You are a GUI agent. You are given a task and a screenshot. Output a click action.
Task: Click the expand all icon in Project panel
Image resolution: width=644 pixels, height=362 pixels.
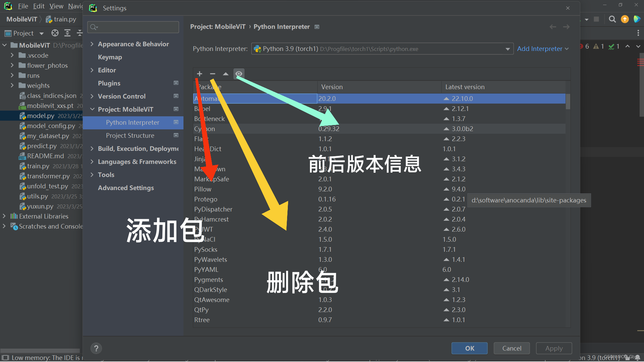(67, 33)
